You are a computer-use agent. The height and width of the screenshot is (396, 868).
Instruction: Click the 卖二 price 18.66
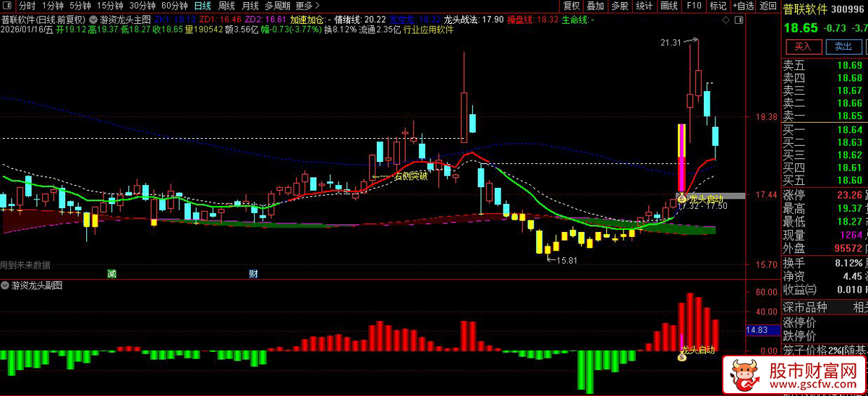point(850,103)
